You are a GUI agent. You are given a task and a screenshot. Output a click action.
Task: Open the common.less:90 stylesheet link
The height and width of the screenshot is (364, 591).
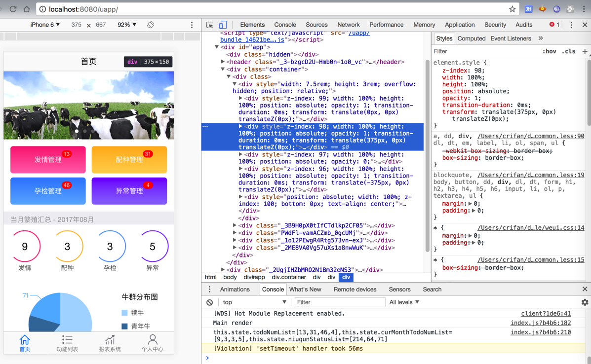pos(531,136)
